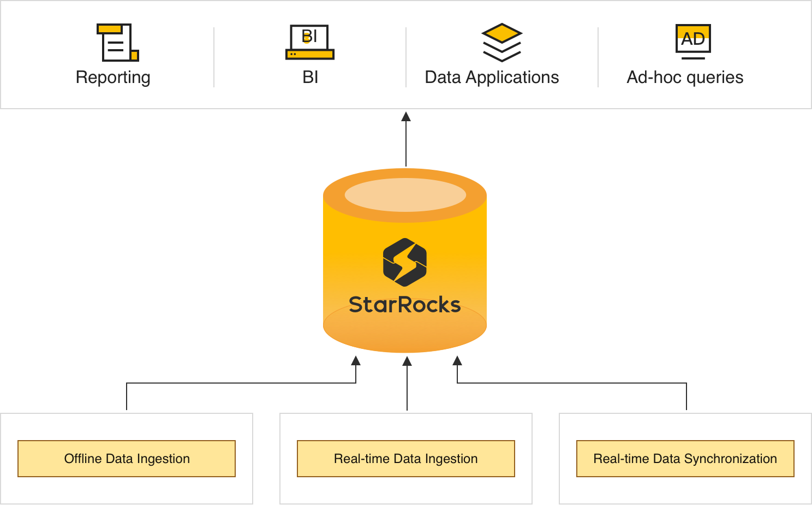Open the Ad-hoc queries AD monitor icon
812x522 pixels.
click(x=693, y=41)
